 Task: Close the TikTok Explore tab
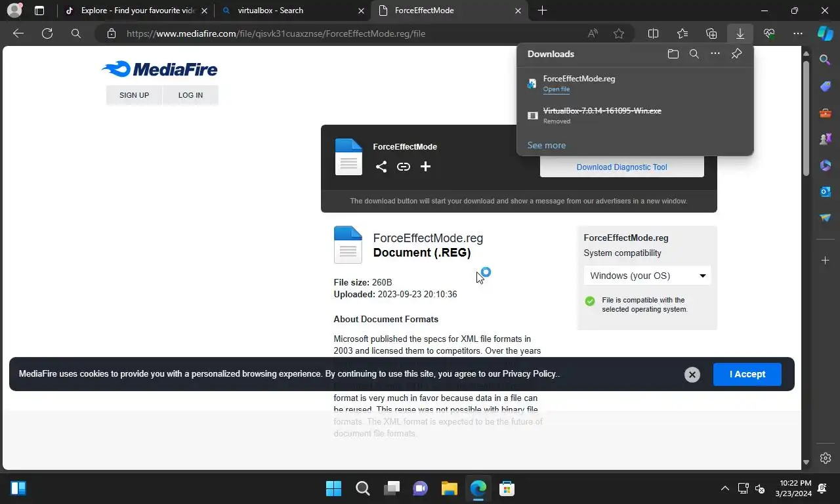[205, 10]
